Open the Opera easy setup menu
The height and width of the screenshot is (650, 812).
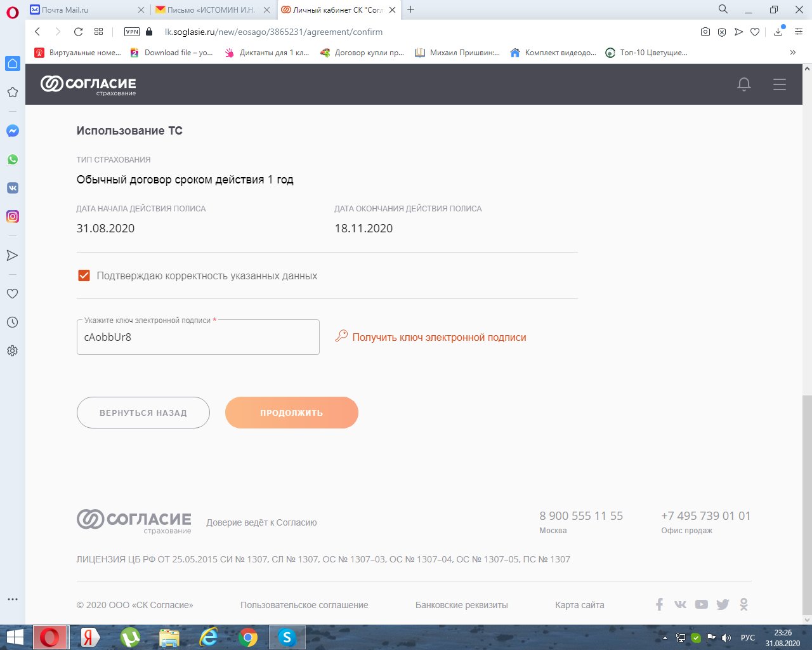coord(799,32)
